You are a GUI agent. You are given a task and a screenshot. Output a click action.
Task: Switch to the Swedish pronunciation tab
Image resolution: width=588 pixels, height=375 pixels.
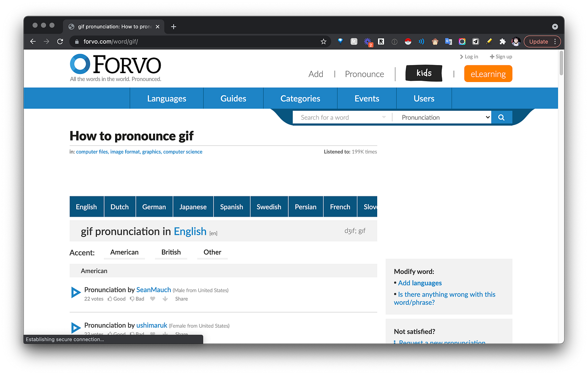click(x=269, y=206)
